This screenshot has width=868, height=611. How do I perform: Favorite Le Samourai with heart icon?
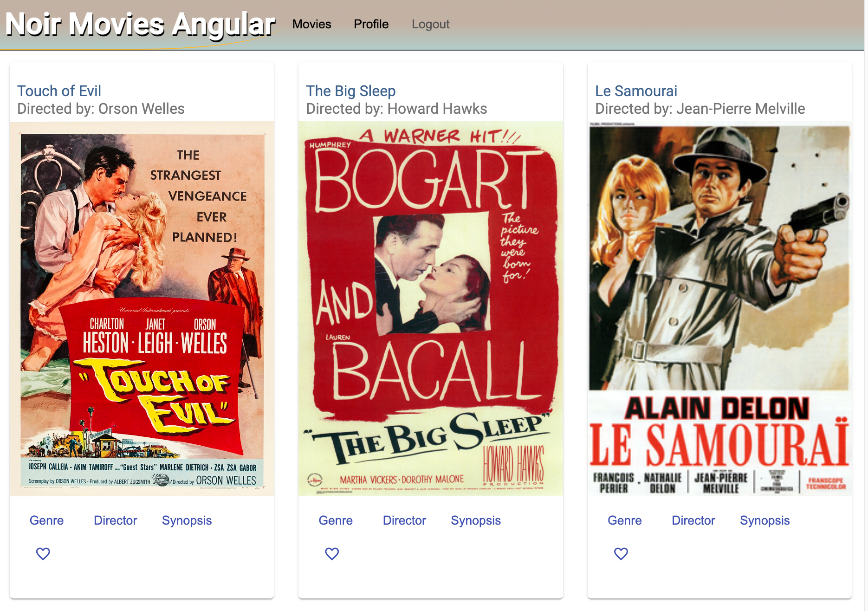(x=621, y=553)
